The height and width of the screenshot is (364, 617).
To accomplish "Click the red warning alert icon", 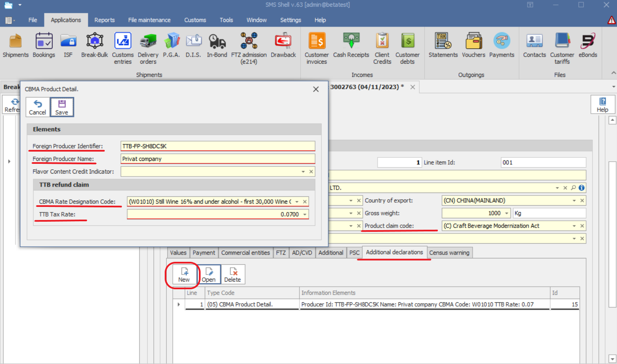I will tap(612, 20).
